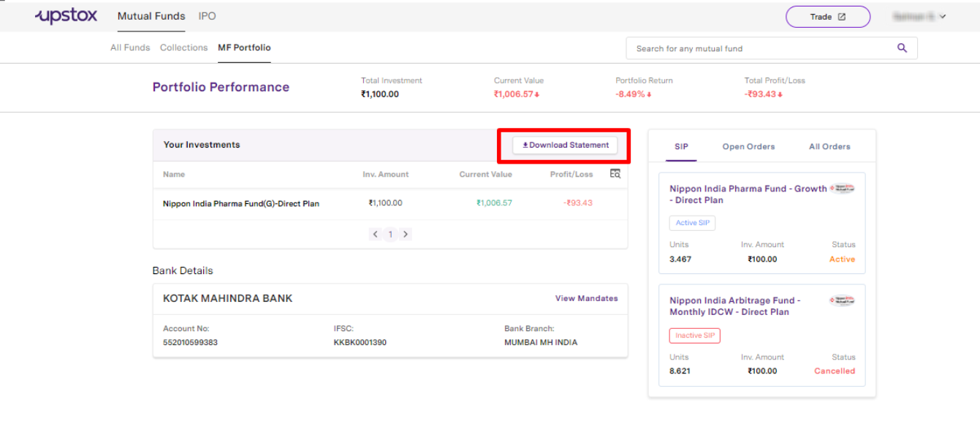This screenshot has width=980, height=421.
Task: Open the investments table filter icon
Action: pyautogui.click(x=615, y=174)
